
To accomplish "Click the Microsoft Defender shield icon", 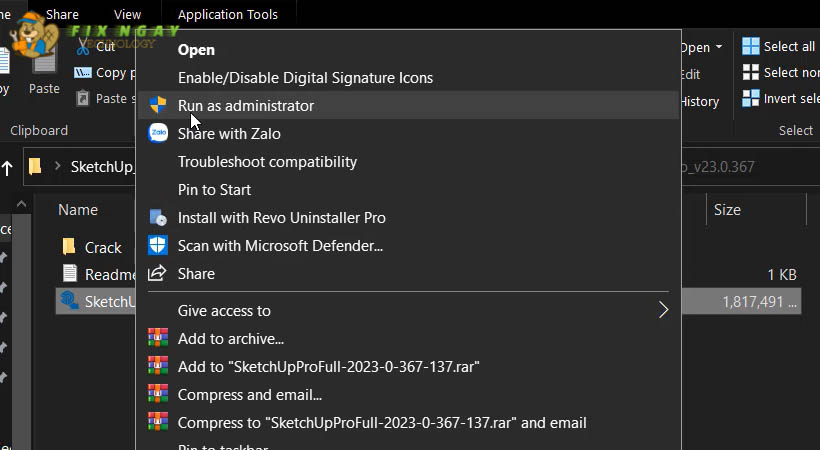I will tap(158, 246).
